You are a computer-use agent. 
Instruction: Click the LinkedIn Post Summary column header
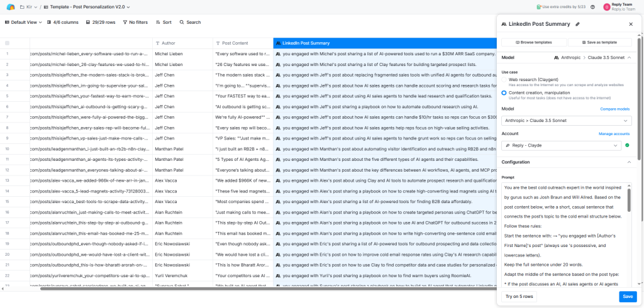pos(385,43)
